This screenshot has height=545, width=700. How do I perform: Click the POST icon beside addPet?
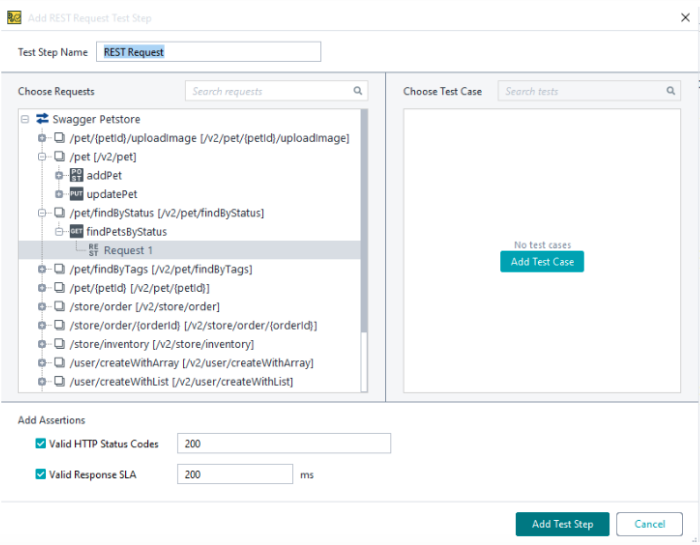pyautogui.click(x=76, y=175)
